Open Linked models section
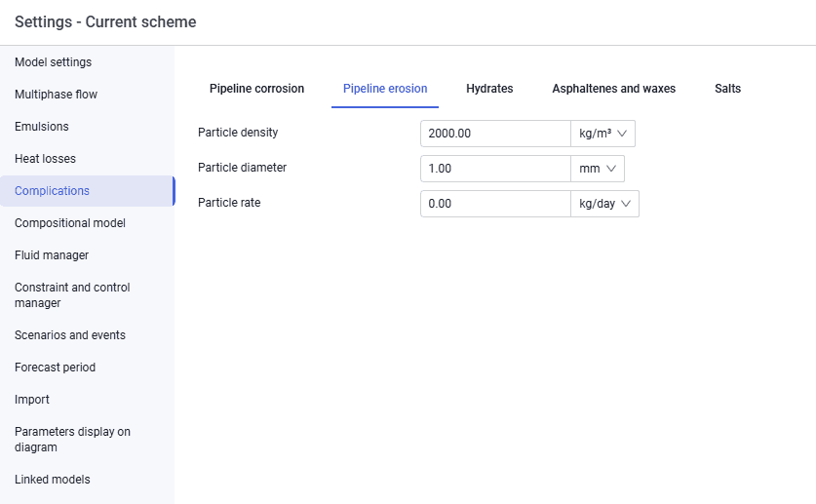Image resolution: width=816 pixels, height=504 pixels. coord(52,480)
